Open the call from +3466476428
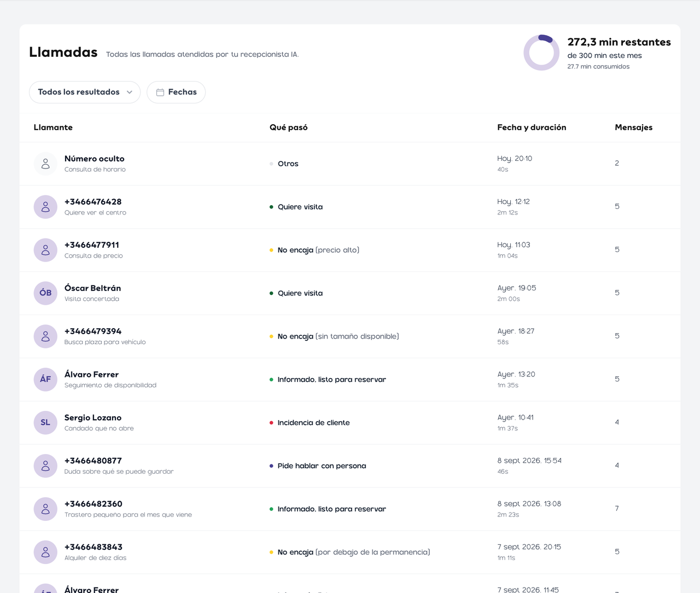The width and height of the screenshot is (700, 593). [350, 207]
